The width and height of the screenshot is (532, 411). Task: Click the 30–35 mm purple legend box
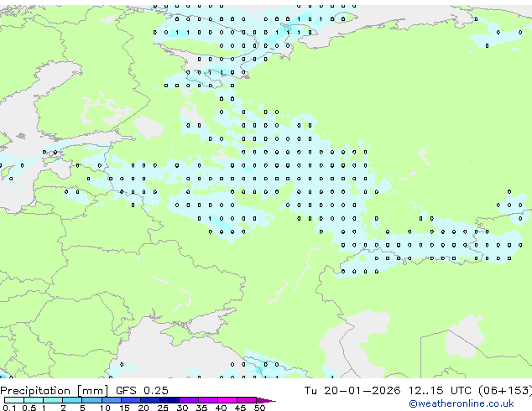pos(188,400)
